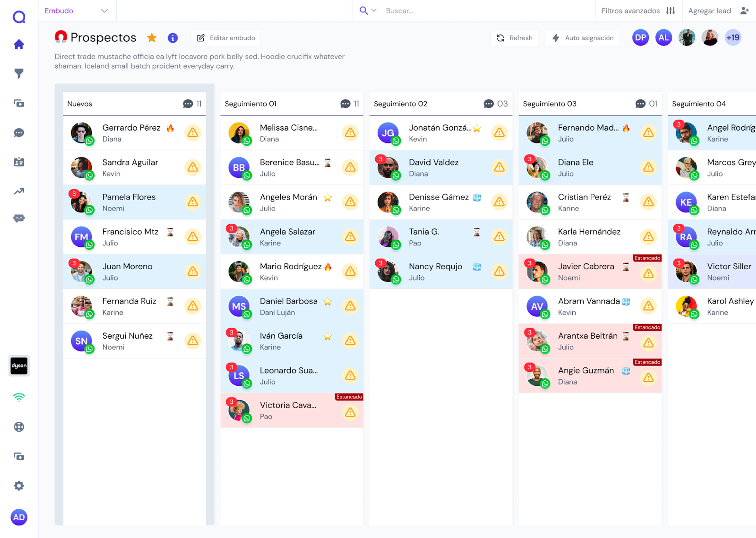Open Daniel Barbosa lead card
Image resolution: width=756 pixels, height=538 pixels.
[x=292, y=307]
